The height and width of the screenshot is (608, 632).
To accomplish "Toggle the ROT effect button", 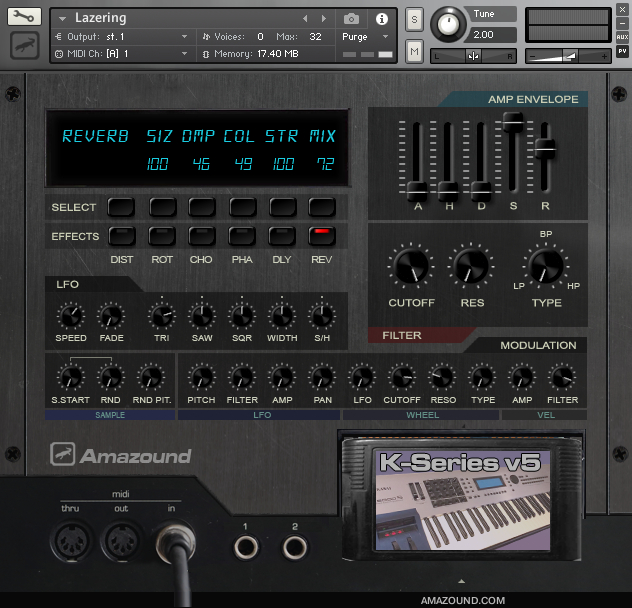I will click(x=162, y=236).
